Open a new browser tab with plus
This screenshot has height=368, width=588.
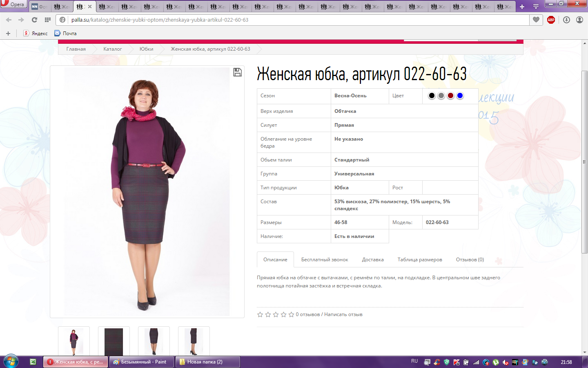coord(522,7)
